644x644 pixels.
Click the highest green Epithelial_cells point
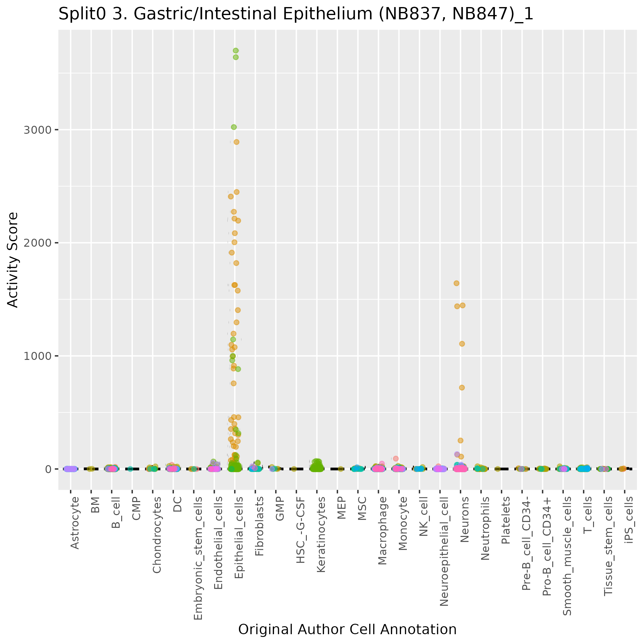point(236,51)
